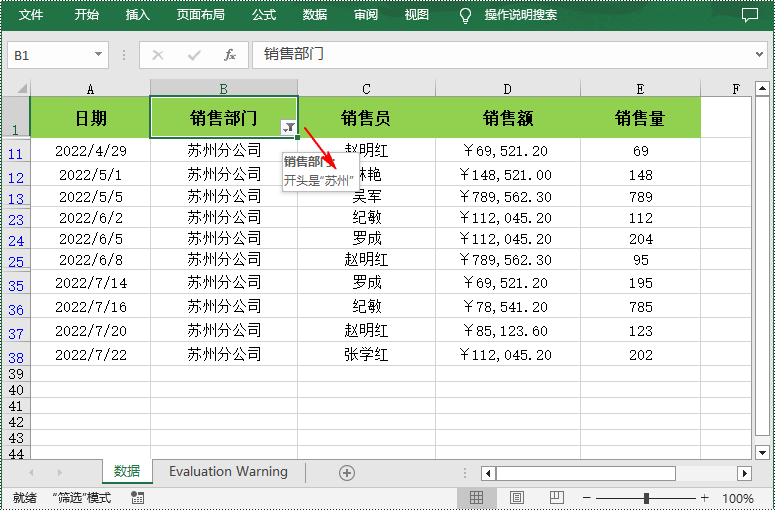The height and width of the screenshot is (510, 775).
Task: Select sales quantity cell 785
Action: (641, 306)
